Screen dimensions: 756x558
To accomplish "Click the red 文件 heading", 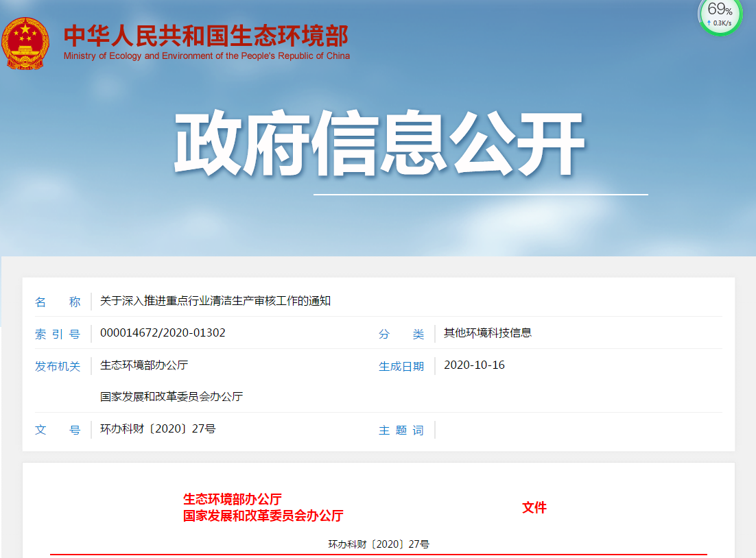I will [x=534, y=507].
